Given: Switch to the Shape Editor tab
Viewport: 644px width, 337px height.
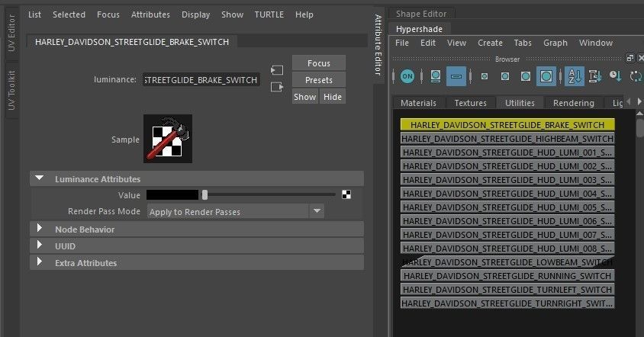Looking at the screenshot, I should click(x=421, y=14).
